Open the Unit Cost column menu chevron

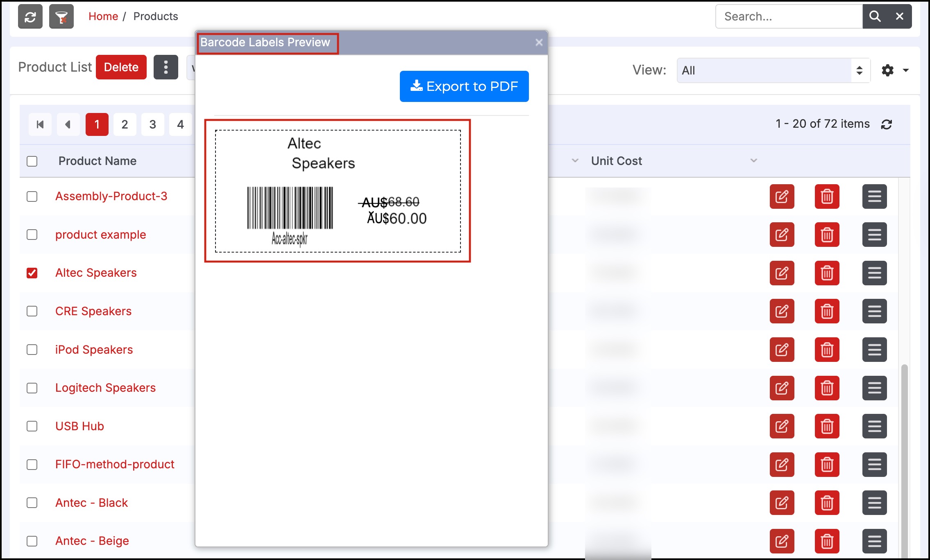753,160
